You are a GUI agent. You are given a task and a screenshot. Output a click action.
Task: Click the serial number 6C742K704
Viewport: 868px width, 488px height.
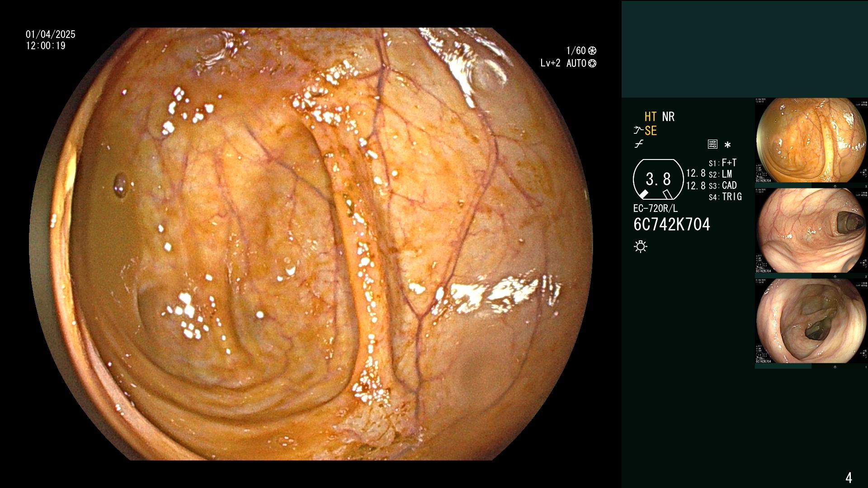(672, 224)
